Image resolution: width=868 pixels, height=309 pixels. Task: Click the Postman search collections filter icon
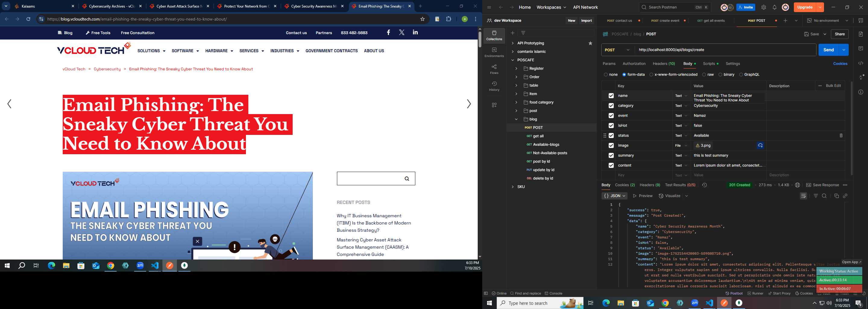(523, 33)
